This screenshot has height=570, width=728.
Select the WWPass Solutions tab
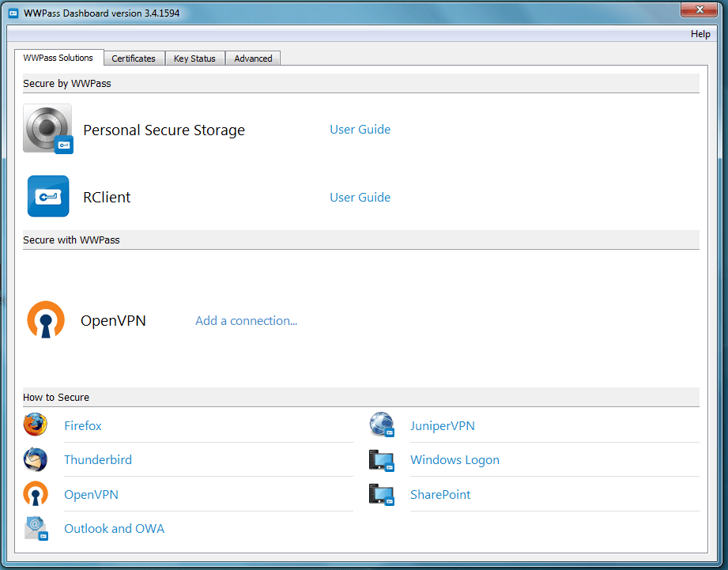[58, 57]
